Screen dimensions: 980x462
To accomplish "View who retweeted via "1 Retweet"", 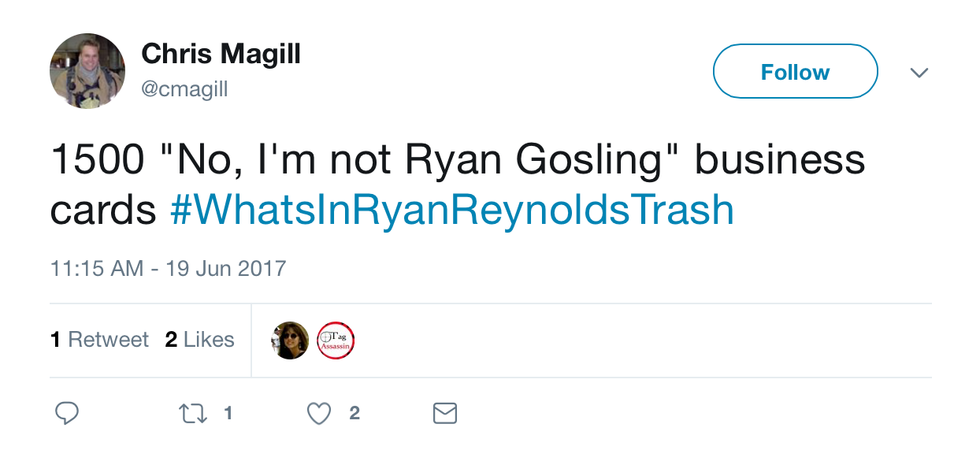I will tap(99, 340).
